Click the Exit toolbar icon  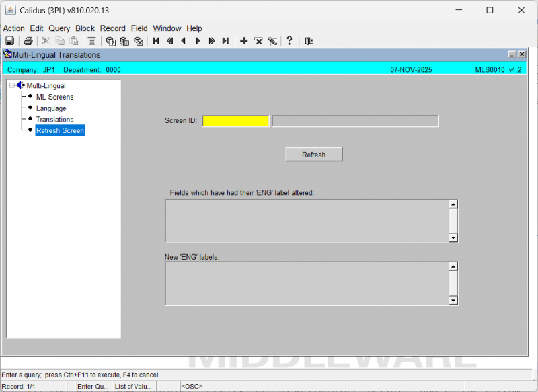pyautogui.click(x=309, y=41)
